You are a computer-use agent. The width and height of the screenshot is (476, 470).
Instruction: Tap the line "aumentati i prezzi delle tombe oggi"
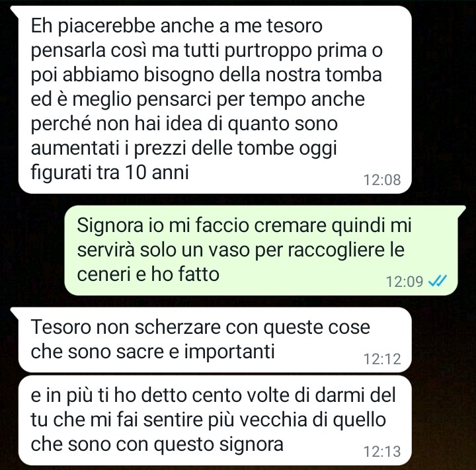(x=184, y=149)
